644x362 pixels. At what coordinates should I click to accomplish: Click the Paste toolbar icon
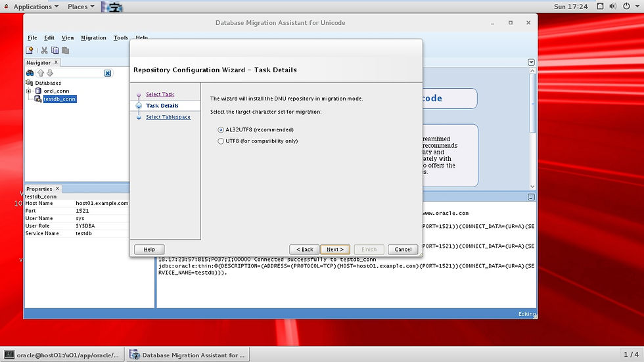65,50
